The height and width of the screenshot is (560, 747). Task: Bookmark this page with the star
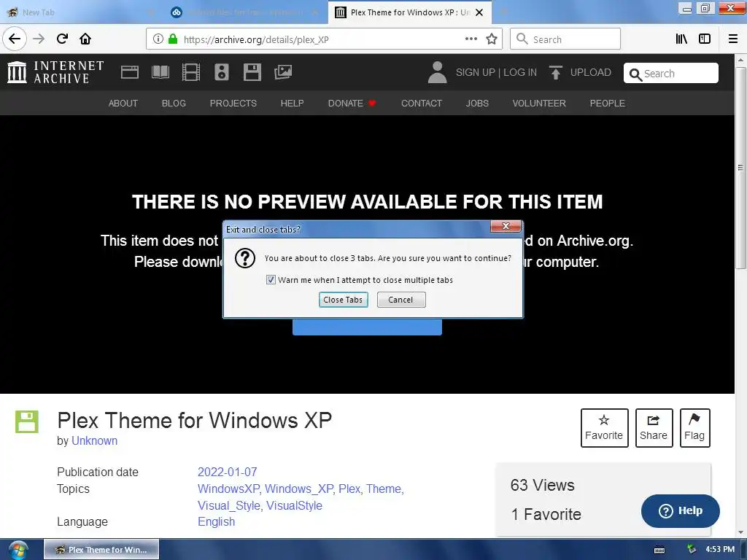(492, 39)
